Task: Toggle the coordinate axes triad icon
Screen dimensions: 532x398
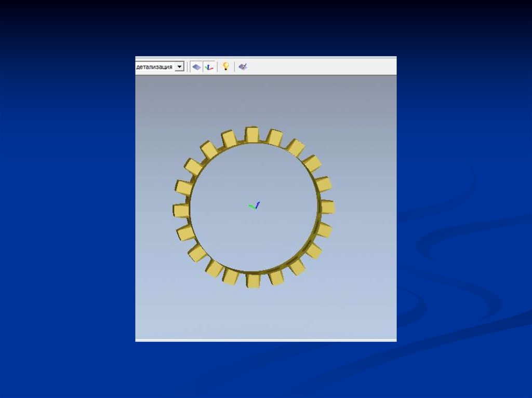Action: coord(208,66)
